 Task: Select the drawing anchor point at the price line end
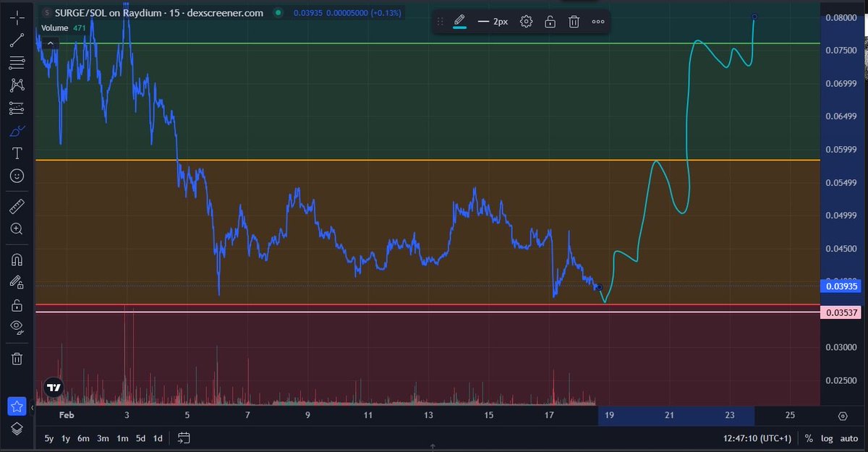600,287
